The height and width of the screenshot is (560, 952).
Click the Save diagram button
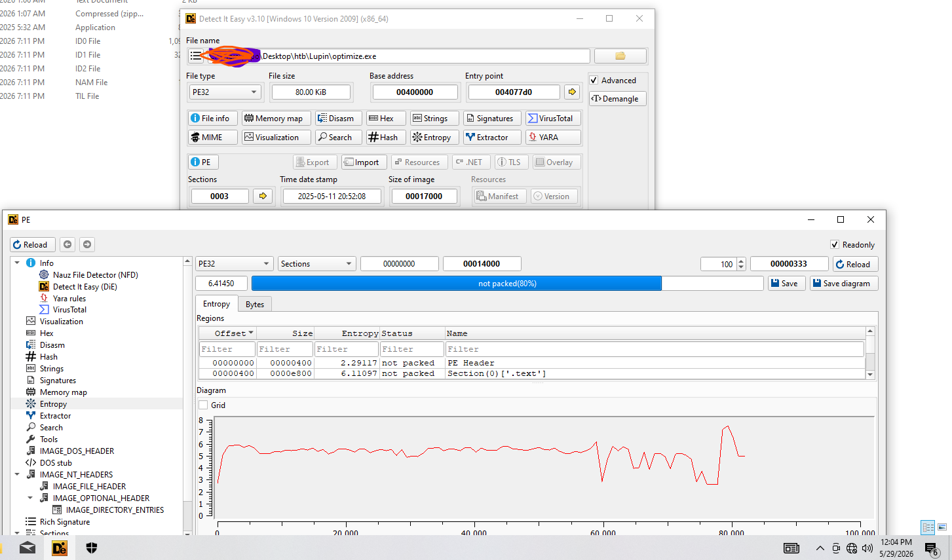(x=844, y=284)
